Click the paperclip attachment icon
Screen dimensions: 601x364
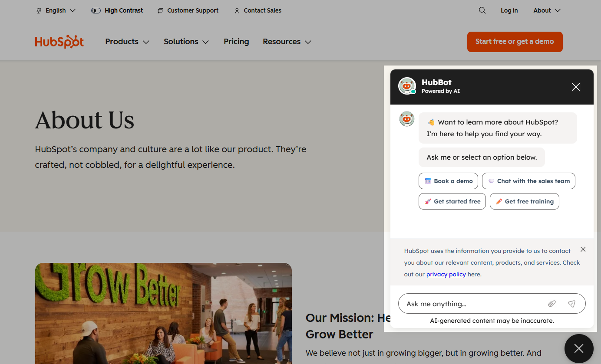[x=552, y=304]
